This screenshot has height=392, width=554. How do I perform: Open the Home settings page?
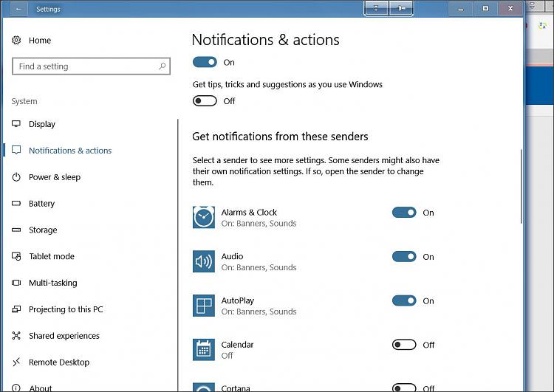[40, 41]
